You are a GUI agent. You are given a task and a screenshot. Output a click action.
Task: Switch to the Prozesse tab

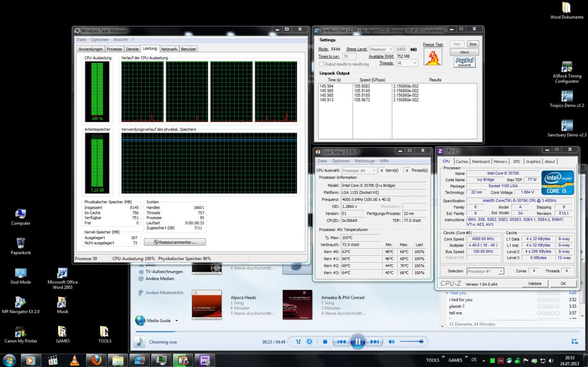(x=114, y=49)
